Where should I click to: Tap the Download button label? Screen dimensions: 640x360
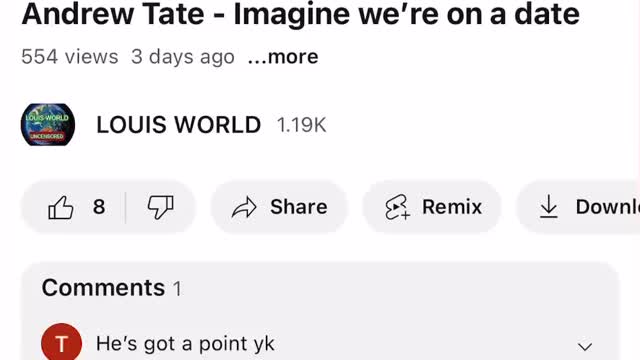[607, 207]
